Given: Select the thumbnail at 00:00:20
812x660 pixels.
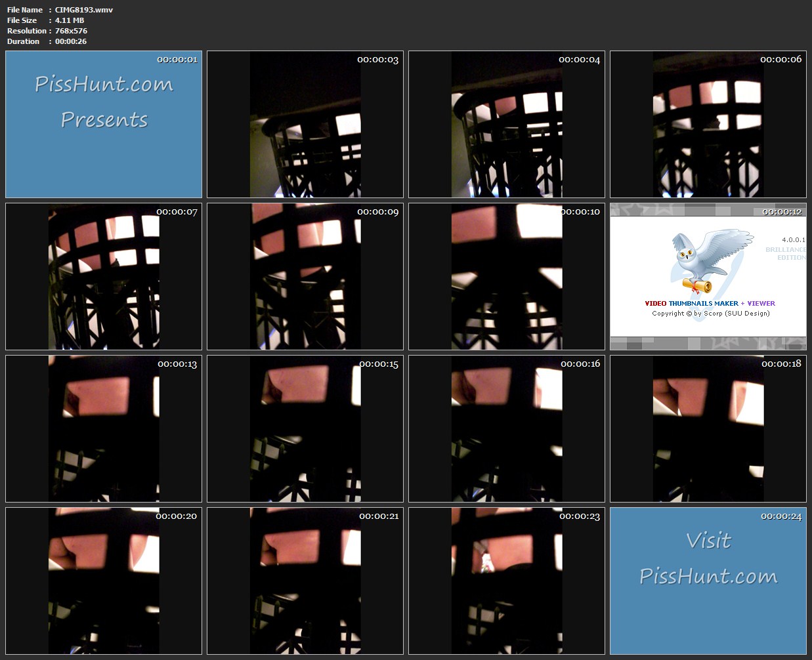Looking at the screenshot, I should point(104,581).
